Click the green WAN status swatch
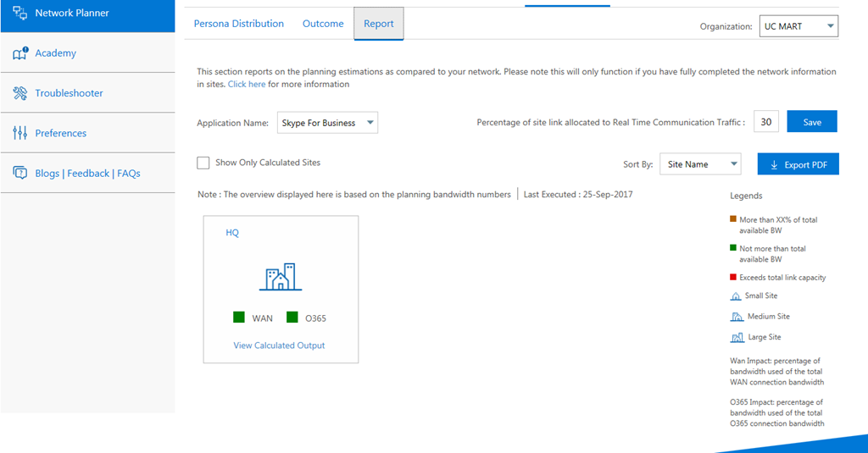 click(239, 318)
